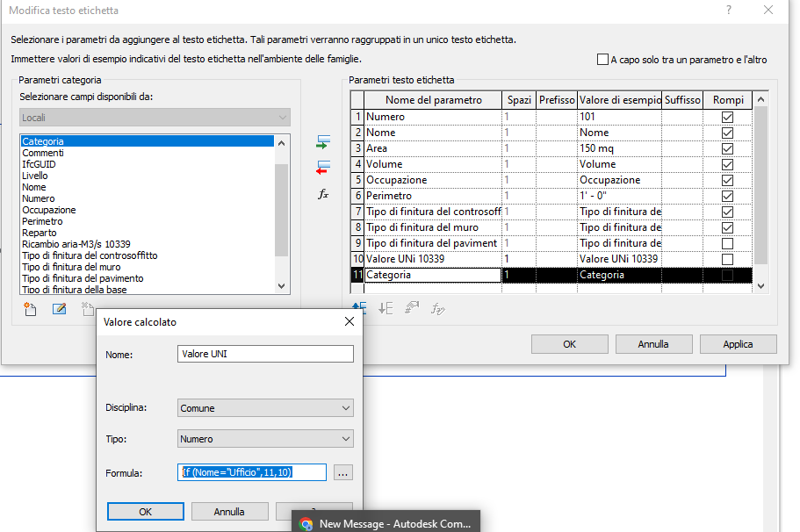Screen dimensions: 800x532
Task: Select row 10 'Valore UNi 10339' parameter name
Action: [433, 259]
